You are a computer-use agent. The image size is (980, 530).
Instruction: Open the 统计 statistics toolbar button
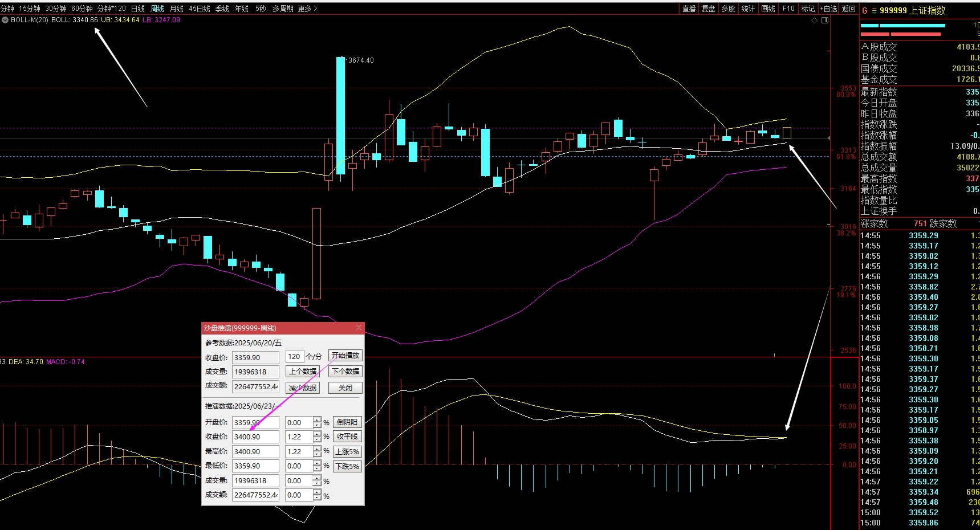(x=748, y=9)
